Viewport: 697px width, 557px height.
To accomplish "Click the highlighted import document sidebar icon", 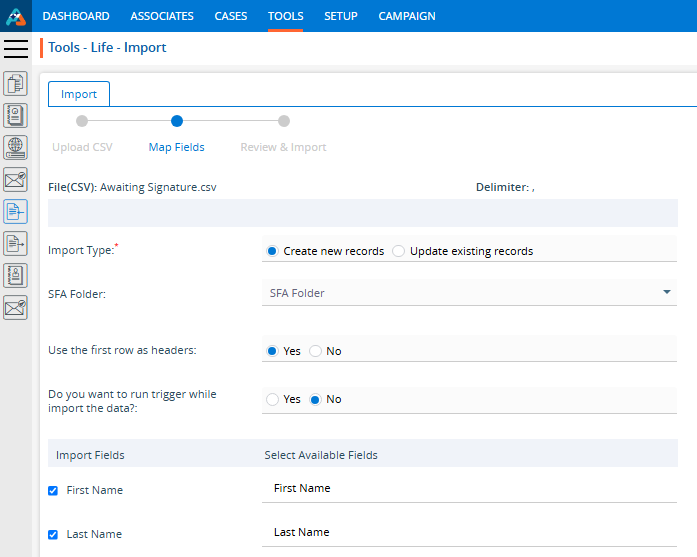I will (x=15, y=211).
